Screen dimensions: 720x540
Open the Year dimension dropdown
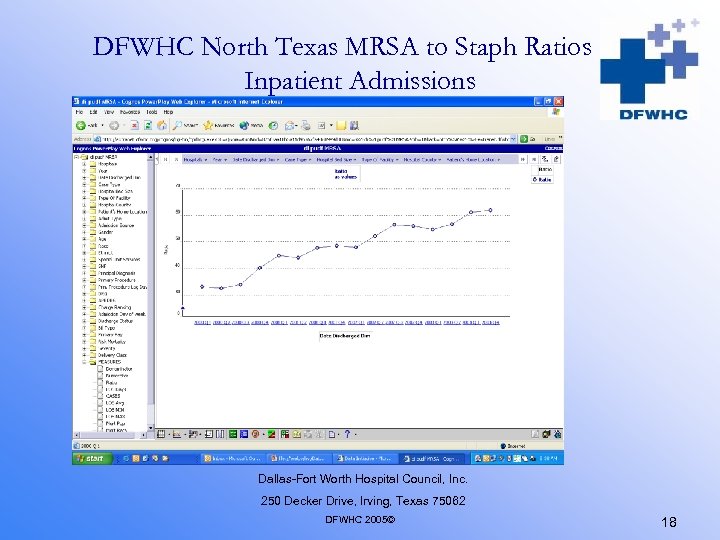coord(219,159)
